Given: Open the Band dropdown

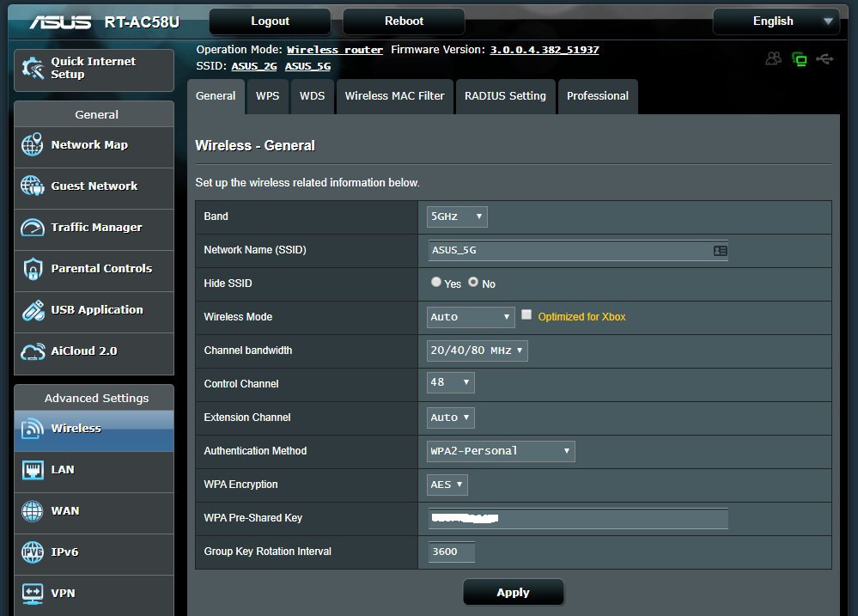Looking at the screenshot, I should [457, 217].
